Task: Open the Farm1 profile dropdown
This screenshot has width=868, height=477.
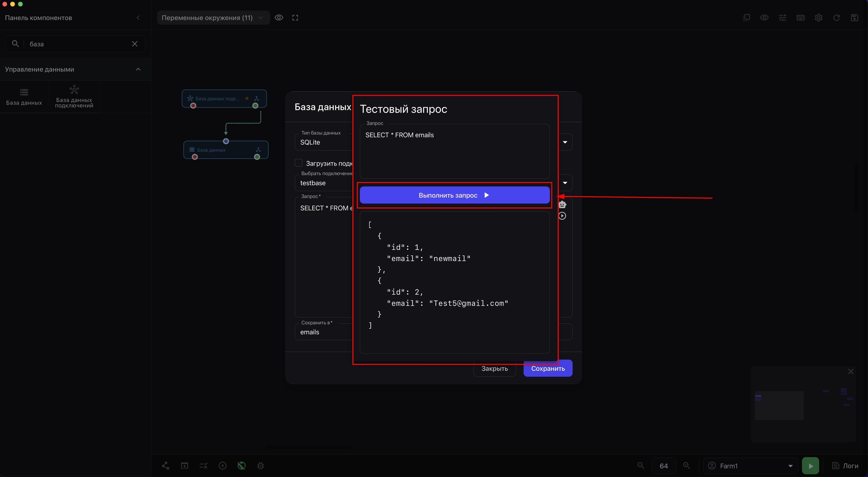Action: click(751, 466)
